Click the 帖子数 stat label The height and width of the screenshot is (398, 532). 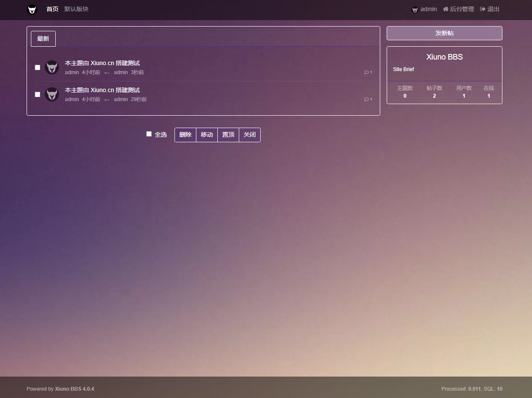434,88
